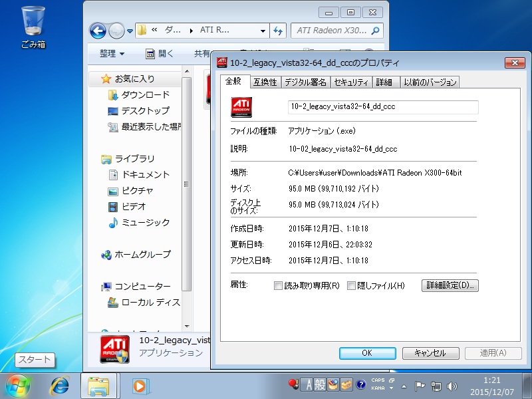Click ATI installer icon in details pane
The width and height of the screenshot is (532, 399).
click(x=114, y=349)
